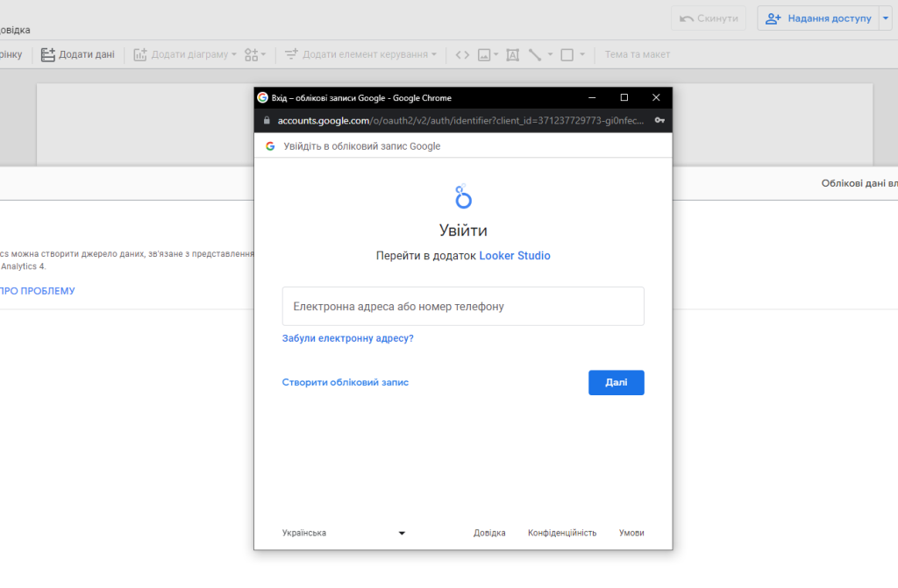Image resolution: width=898 pixels, height=588 pixels.
Task: Open the Додати діаграму dropdown
Action: tap(185, 54)
